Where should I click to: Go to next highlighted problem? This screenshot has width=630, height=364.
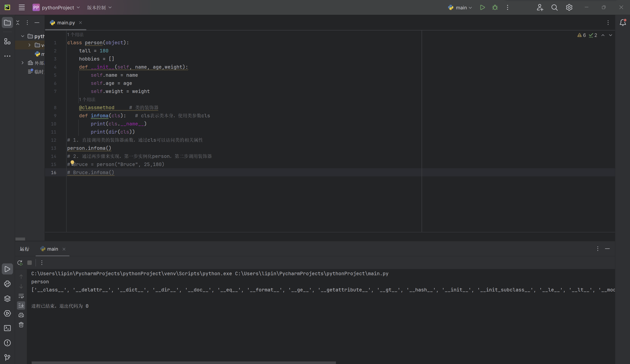(611, 35)
